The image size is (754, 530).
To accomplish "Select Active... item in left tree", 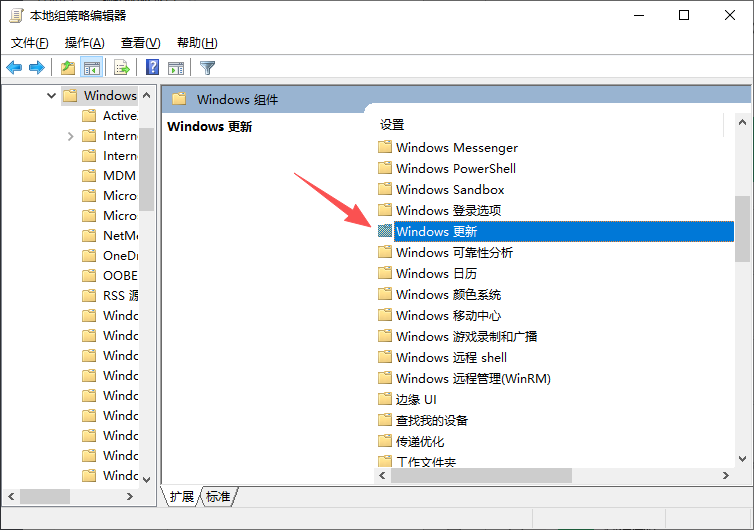I will pos(120,115).
